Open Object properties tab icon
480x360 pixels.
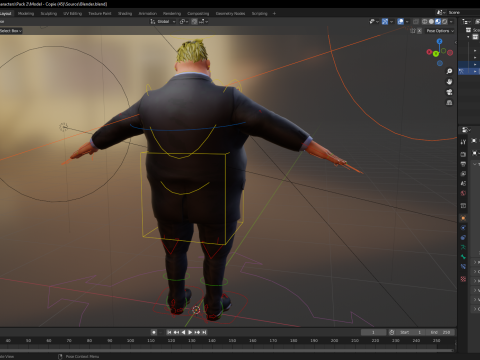[x=463, y=218]
